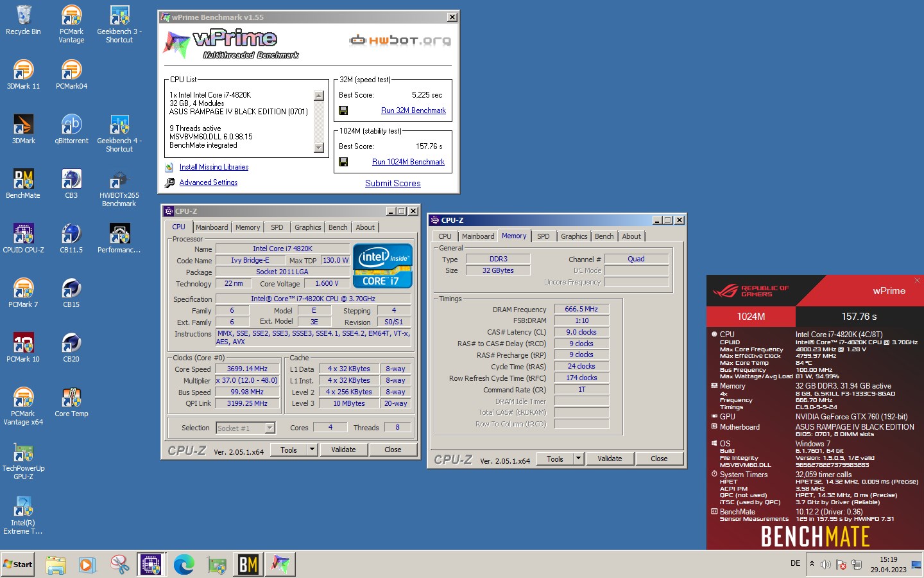924x578 pixels.
Task: Click Validate button in right CPU-Z window
Action: (x=610, y=459)
